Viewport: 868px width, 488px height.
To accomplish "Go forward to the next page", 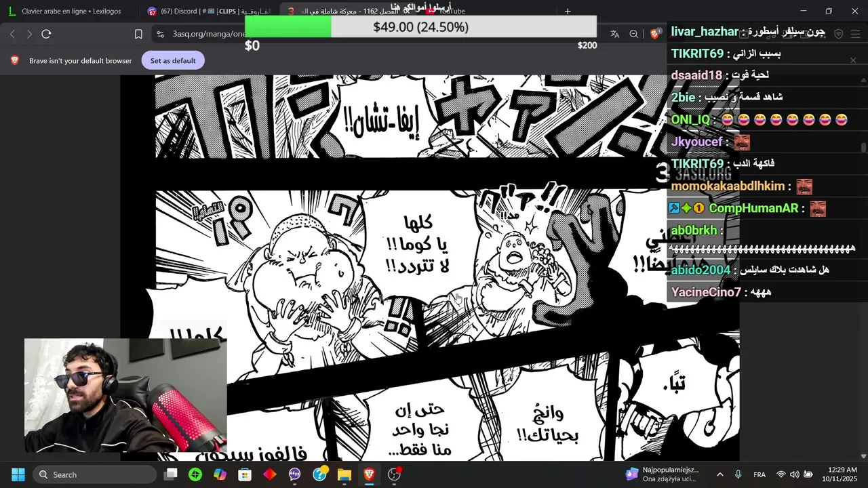I will pos(29,34).
